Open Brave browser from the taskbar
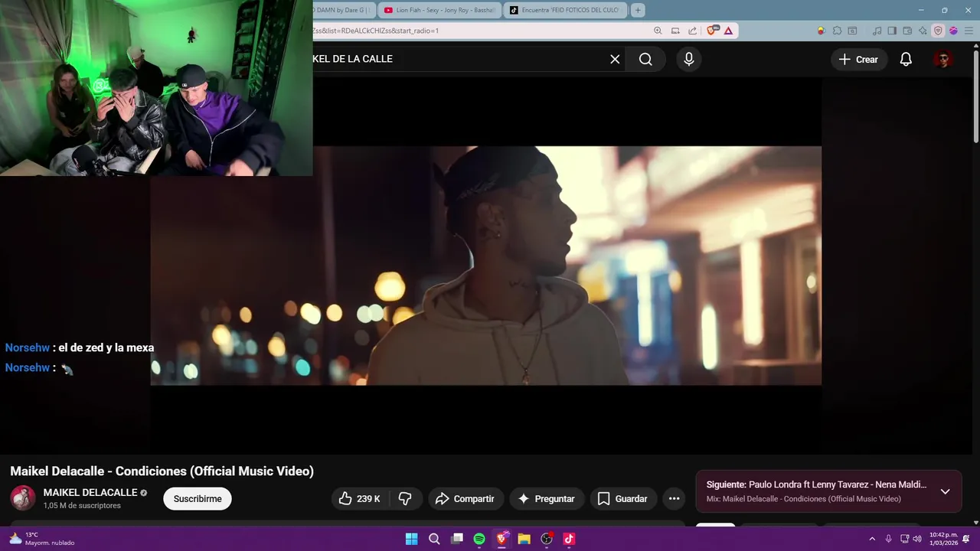This screenshot has width=980, height=551. (x=502, y=539)
